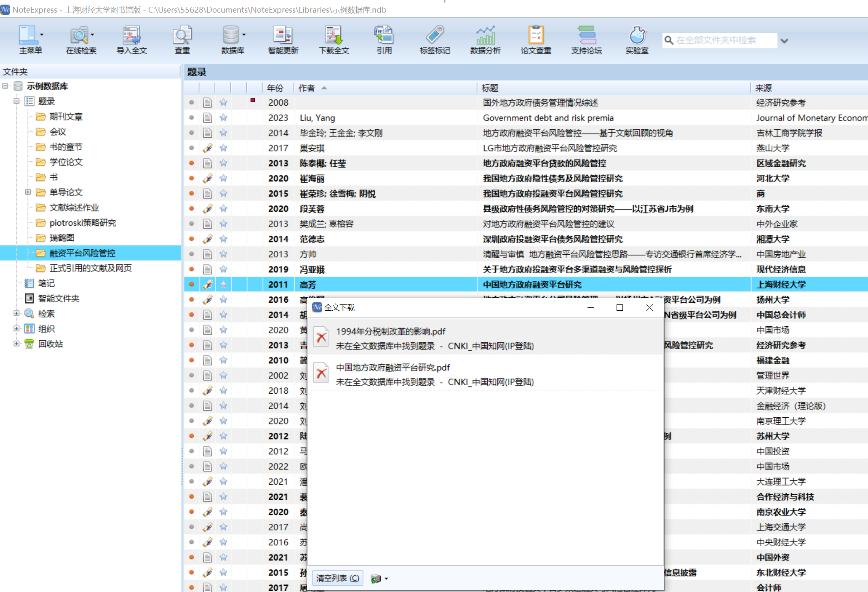Click the document icon of the Liu, Yang row
The image size is (868, 592).
[207, 117]
